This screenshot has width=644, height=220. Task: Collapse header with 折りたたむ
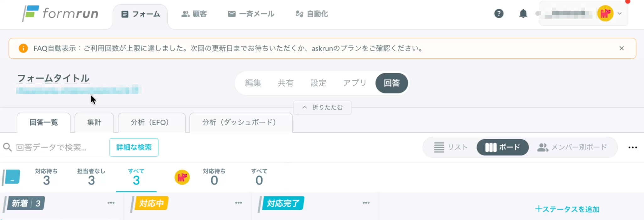tap(322, 107)
